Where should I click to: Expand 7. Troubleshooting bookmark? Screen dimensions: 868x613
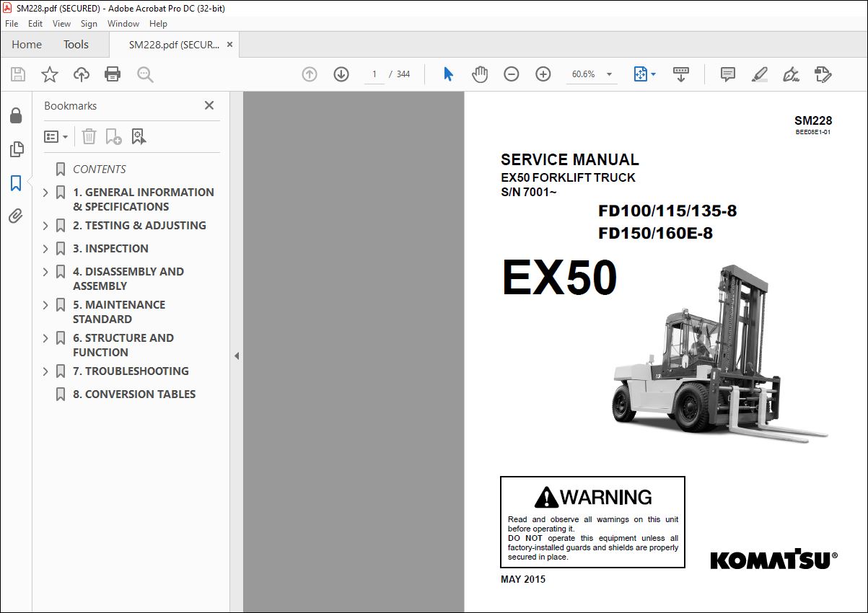[45, 371]
